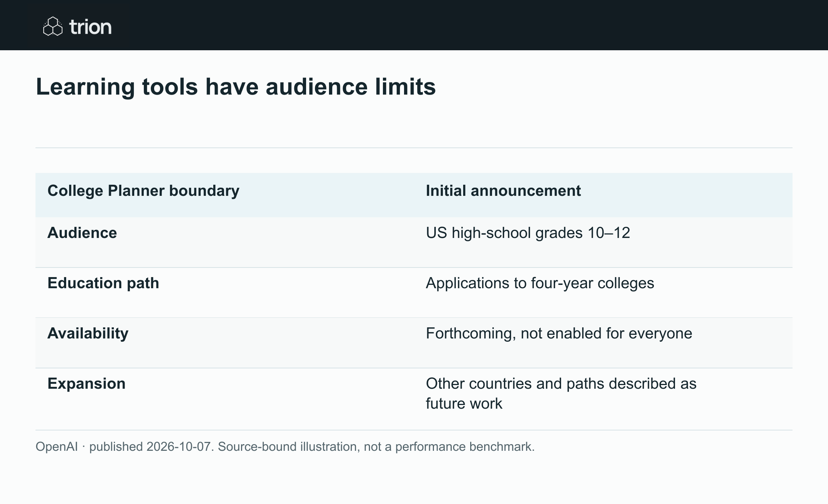Viewport: 828px width, 504px height.
Task: Click the 'Initial announcement' column header
Action: click(503, 191)
